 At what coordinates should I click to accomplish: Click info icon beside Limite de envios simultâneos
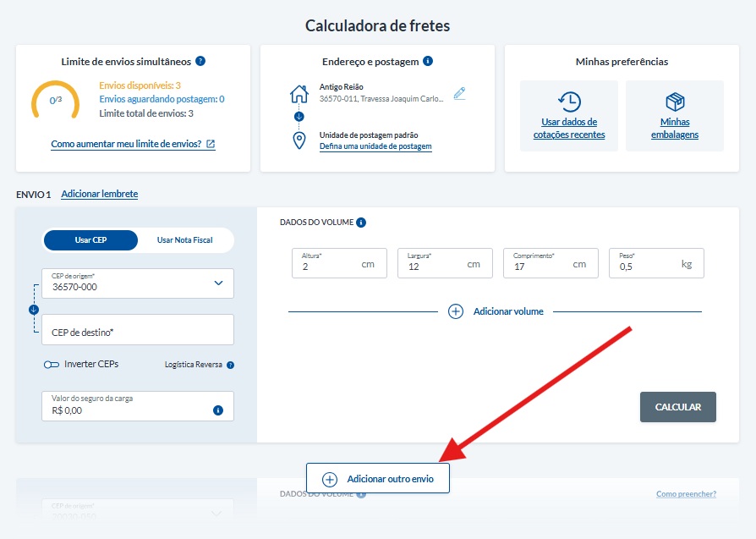[x=200, y=61]
